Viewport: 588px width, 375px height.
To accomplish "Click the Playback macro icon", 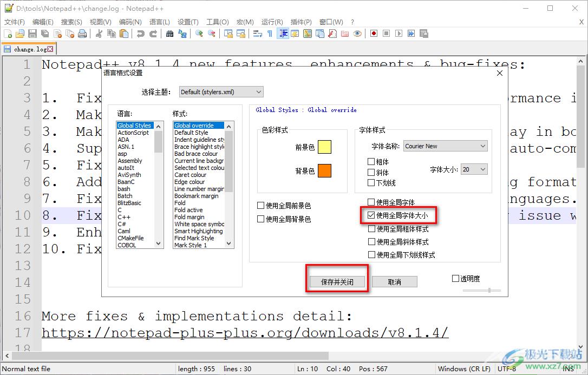I will (399, 34).
